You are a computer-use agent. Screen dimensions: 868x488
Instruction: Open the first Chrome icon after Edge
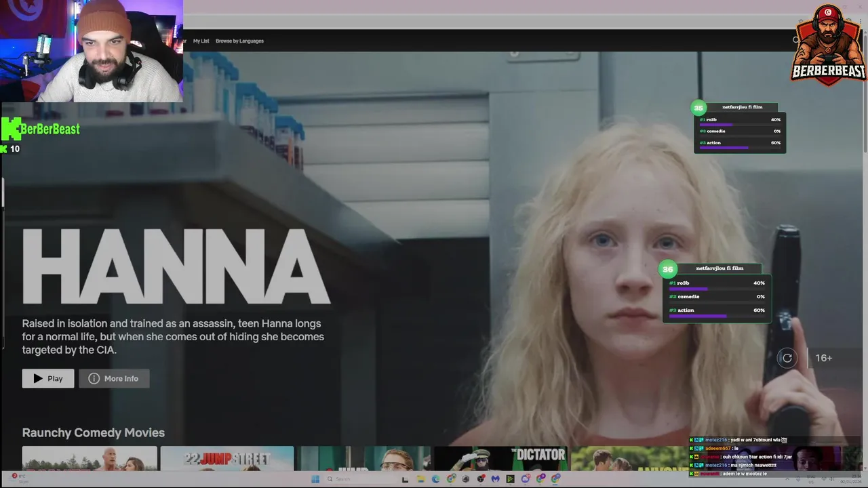pos(451,479)
